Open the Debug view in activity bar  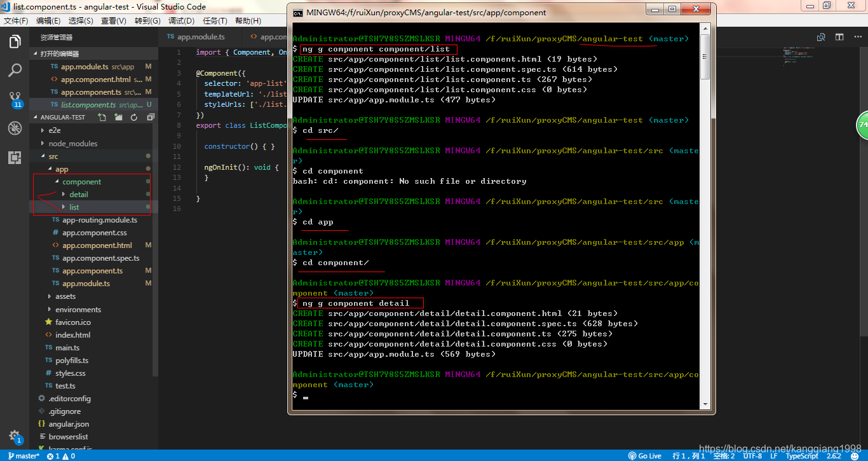pyautogui.click(x=15, y=128)
